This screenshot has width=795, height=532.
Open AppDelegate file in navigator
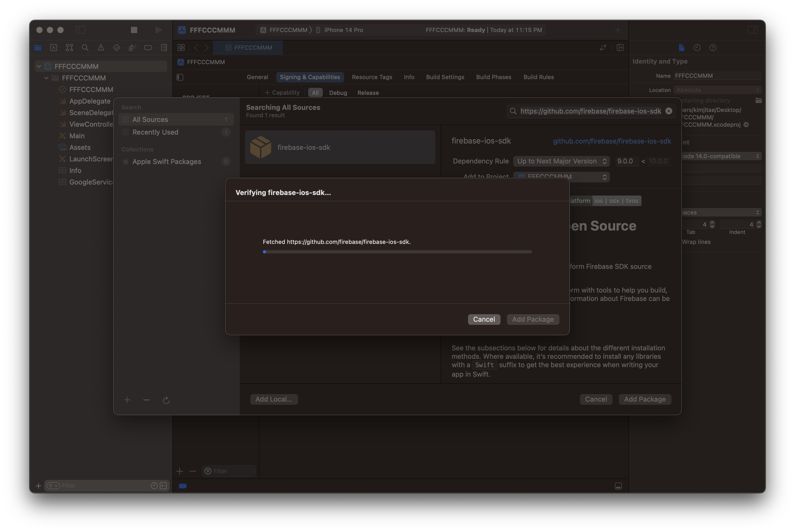[x=90, y=101]
